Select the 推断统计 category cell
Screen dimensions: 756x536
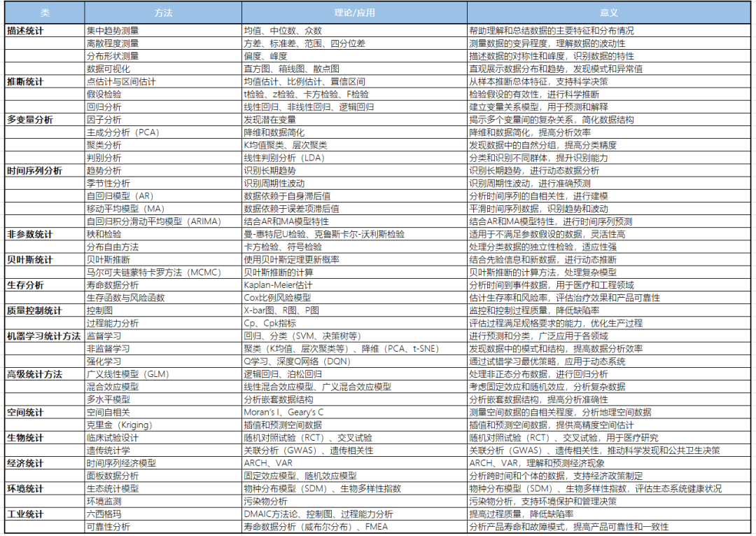(44, 81)
